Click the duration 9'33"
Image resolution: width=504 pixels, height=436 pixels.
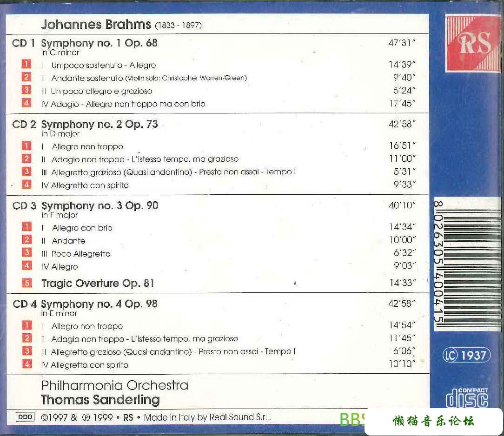405,185
